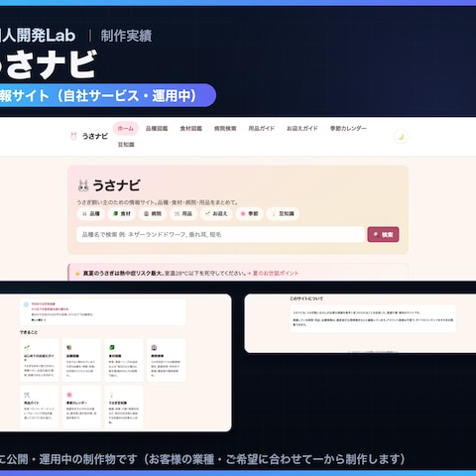Click the このサイトについて heading
This screenshot has width=476, height=476.
coord(306,298)
